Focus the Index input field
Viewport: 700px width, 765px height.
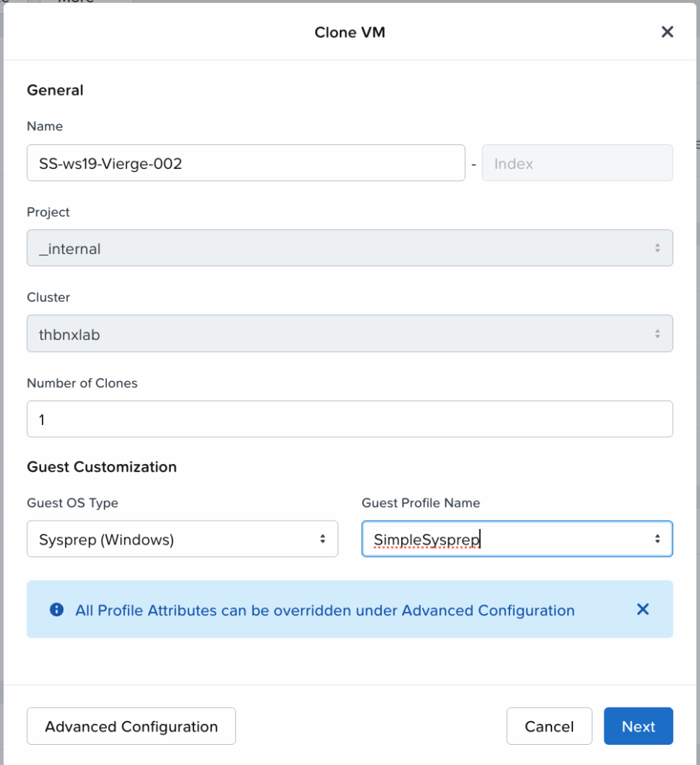(577, 164)
